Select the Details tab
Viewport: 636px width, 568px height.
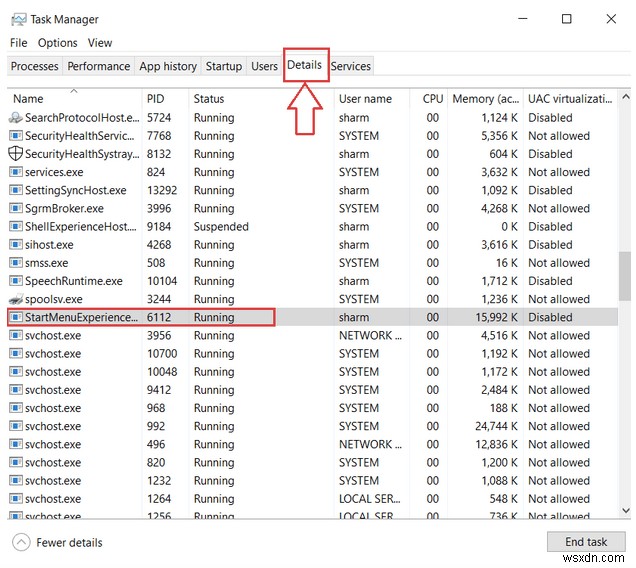point(305,65)
